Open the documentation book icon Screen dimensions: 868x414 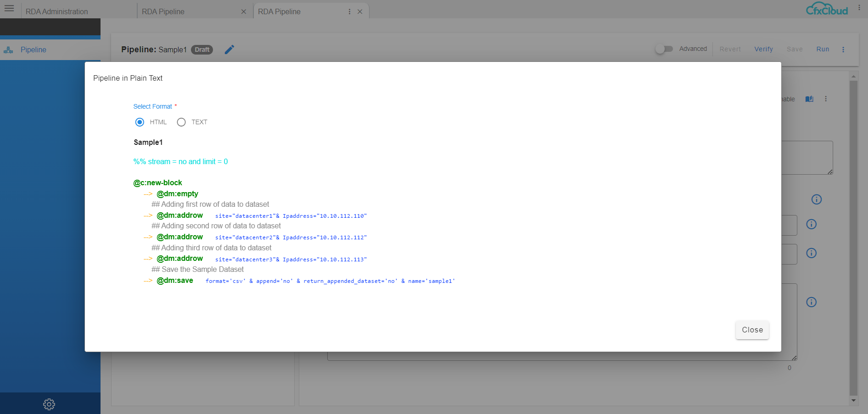click(809, 99)
